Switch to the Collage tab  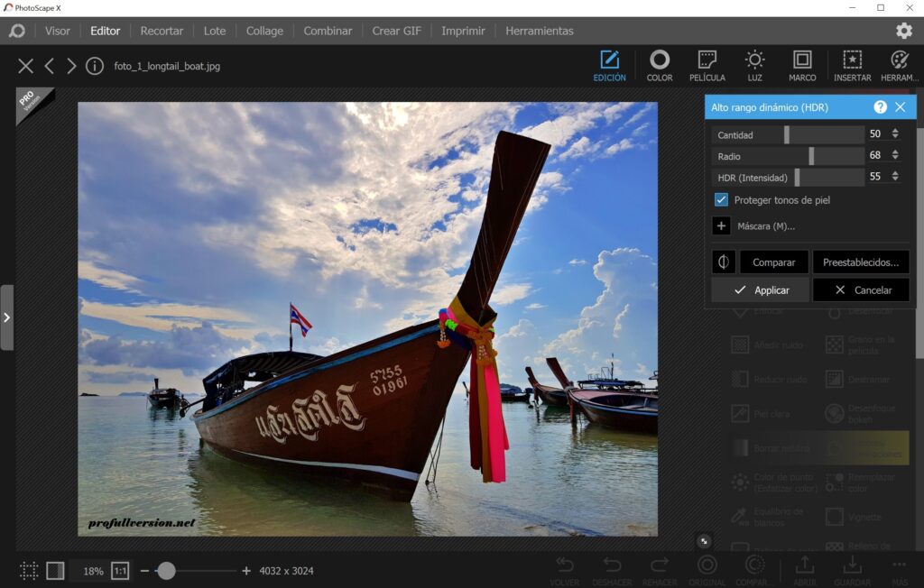264,31
